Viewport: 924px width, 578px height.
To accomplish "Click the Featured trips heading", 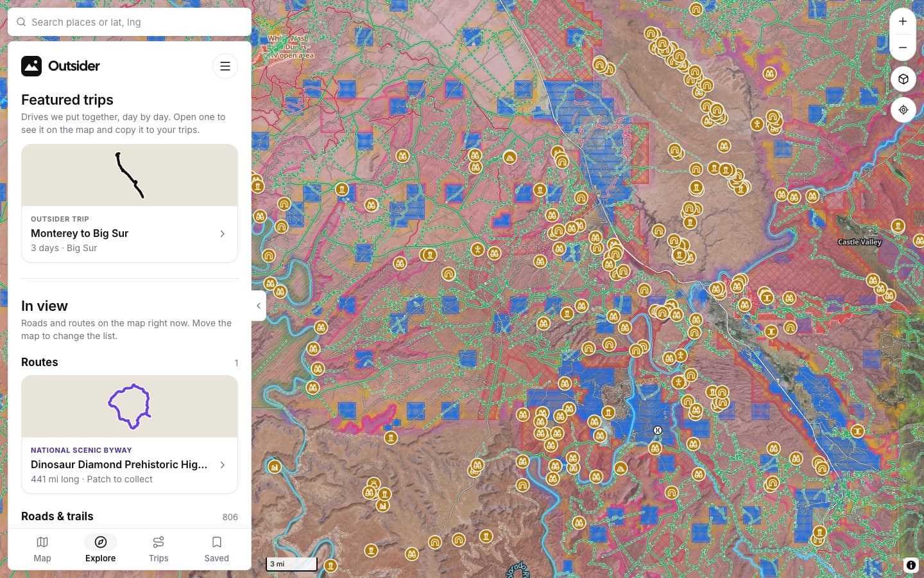I will pos(67,100).
